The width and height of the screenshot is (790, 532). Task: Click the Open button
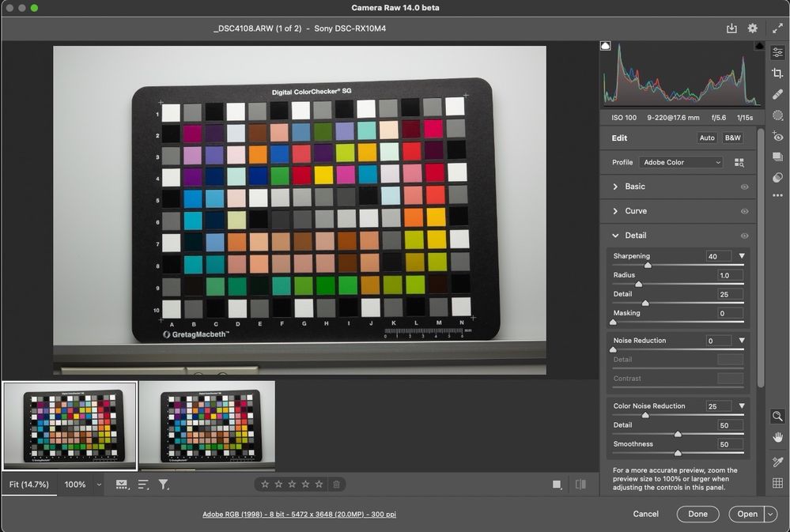pyautogui.click(x=747, y=514)
